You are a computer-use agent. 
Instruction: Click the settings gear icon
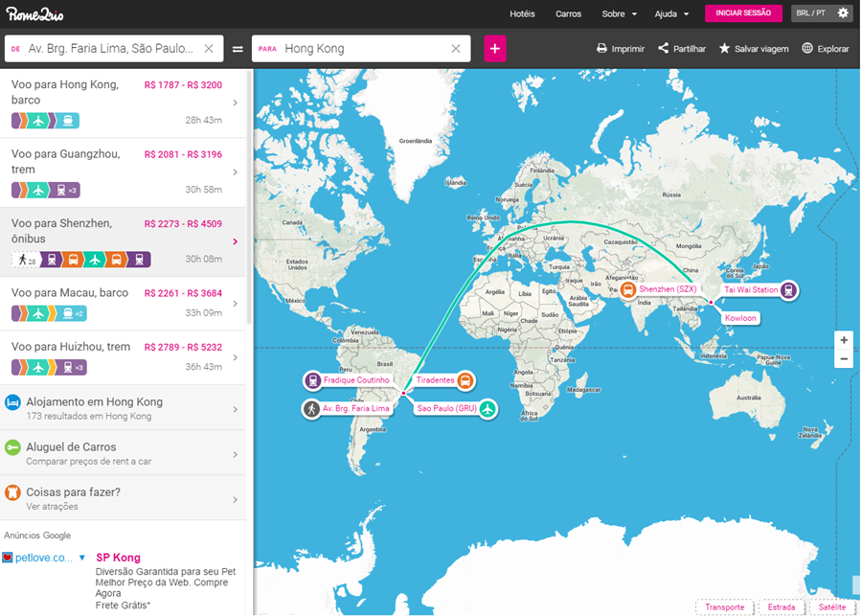pos(843,13)
